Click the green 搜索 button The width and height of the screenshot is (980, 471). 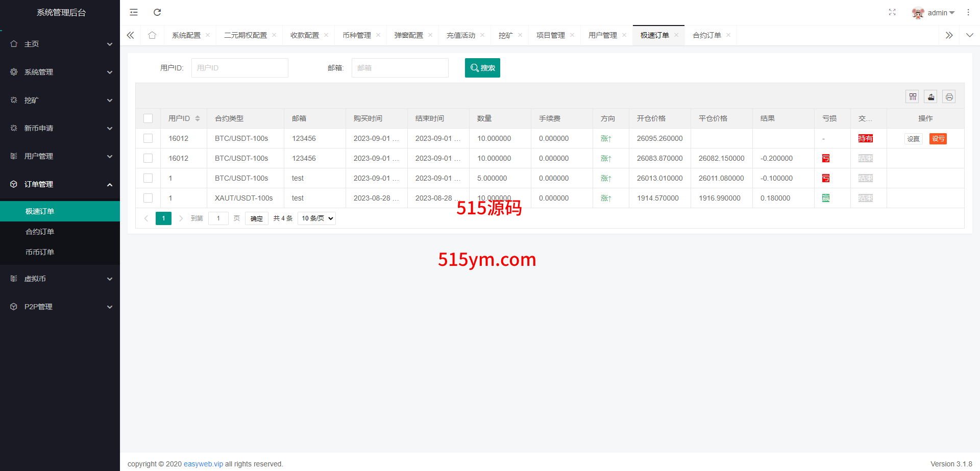(x=482, y=68)
